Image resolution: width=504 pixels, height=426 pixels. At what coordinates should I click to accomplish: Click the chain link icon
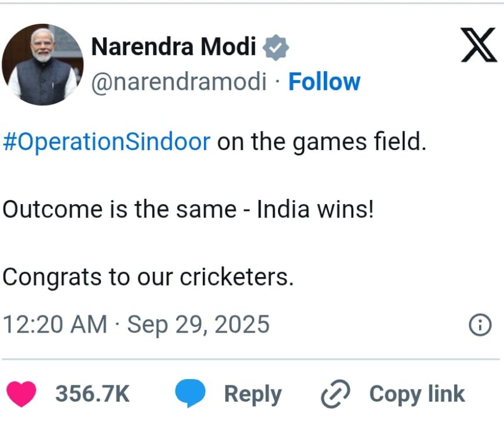pyautogui.click(x=336, y=395)
